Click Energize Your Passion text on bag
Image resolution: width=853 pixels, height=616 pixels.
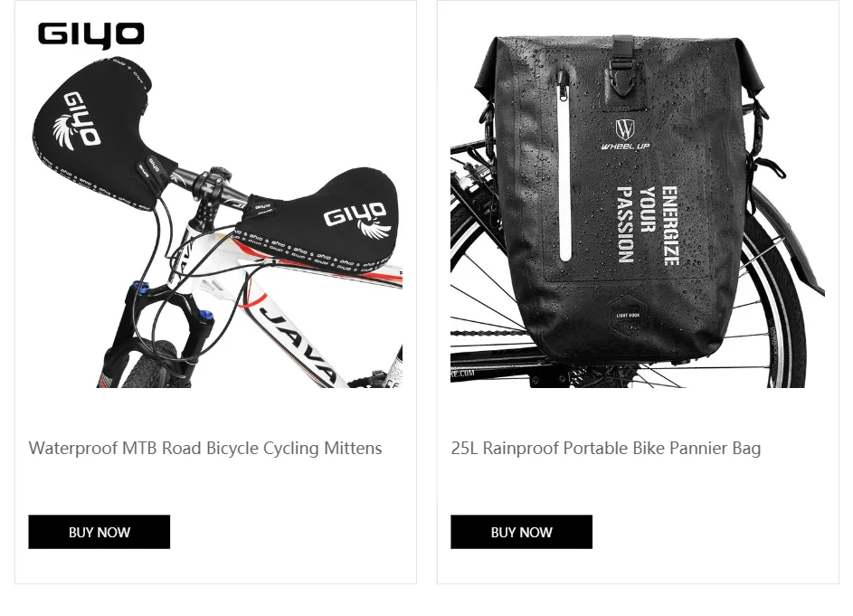[648, 225]
